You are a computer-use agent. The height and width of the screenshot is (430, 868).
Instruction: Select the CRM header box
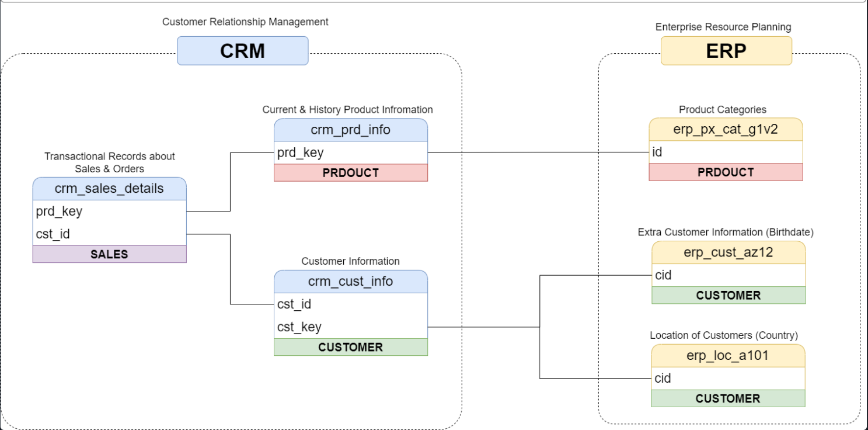[x=242, y=51]
